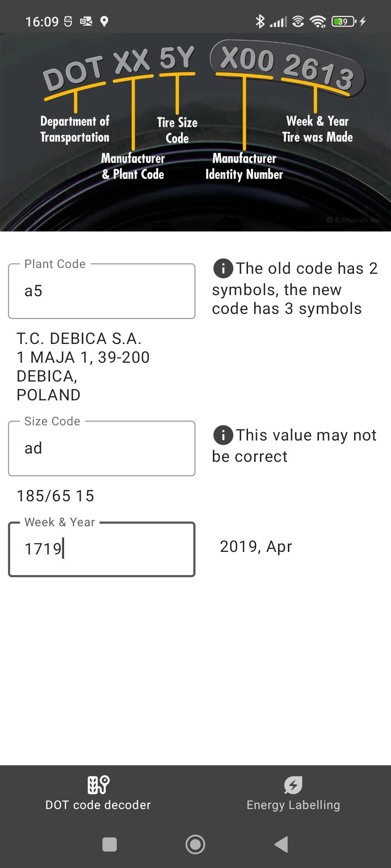The image size is (391, 868).
Task: Tap the DOT code decoder tab icon
Action: pos(98,785)
